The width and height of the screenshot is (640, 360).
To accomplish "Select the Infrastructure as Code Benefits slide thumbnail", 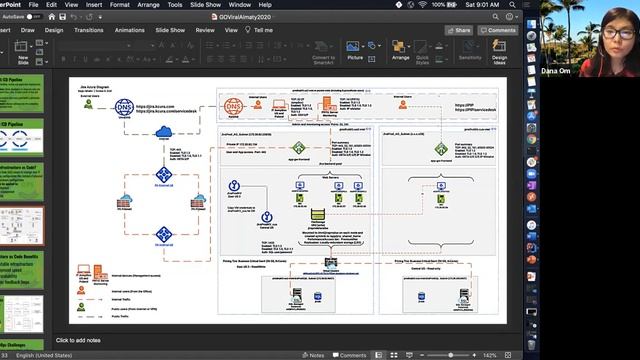I will pyautogui.click(x=22, y=270).
